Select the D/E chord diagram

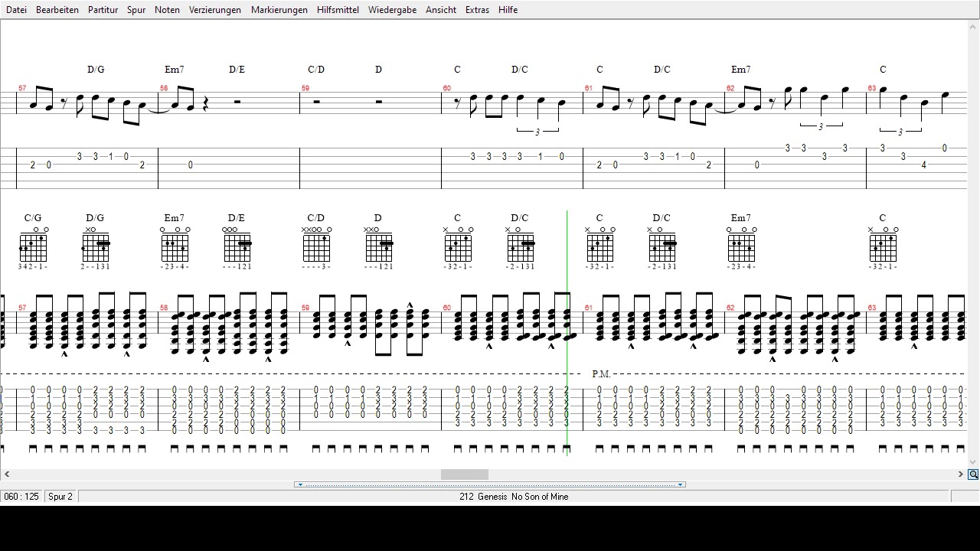(x=237, y=245)
